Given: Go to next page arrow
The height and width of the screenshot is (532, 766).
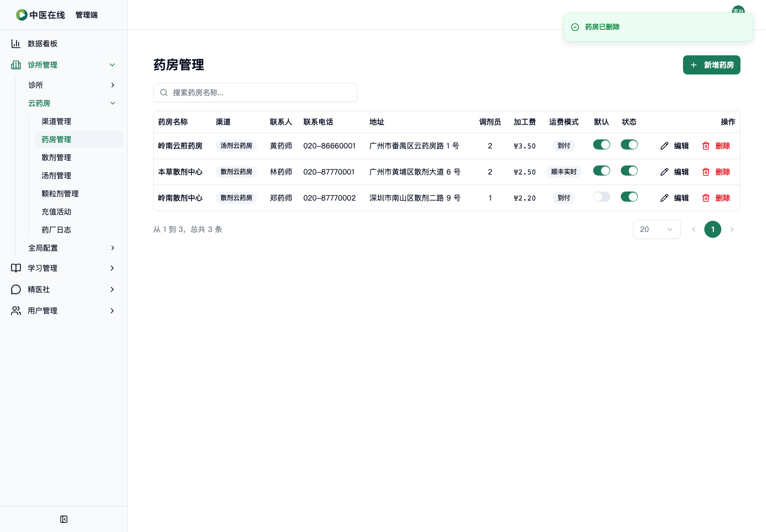Looking at the screenshot, I should click(x=732, y=229).
